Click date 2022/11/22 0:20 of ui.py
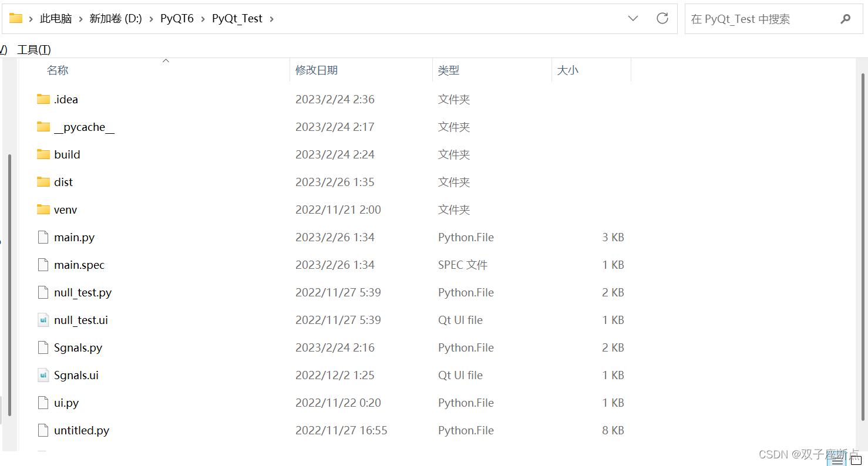The height and width of the screenshot is (466, 868). coord(338,403)
